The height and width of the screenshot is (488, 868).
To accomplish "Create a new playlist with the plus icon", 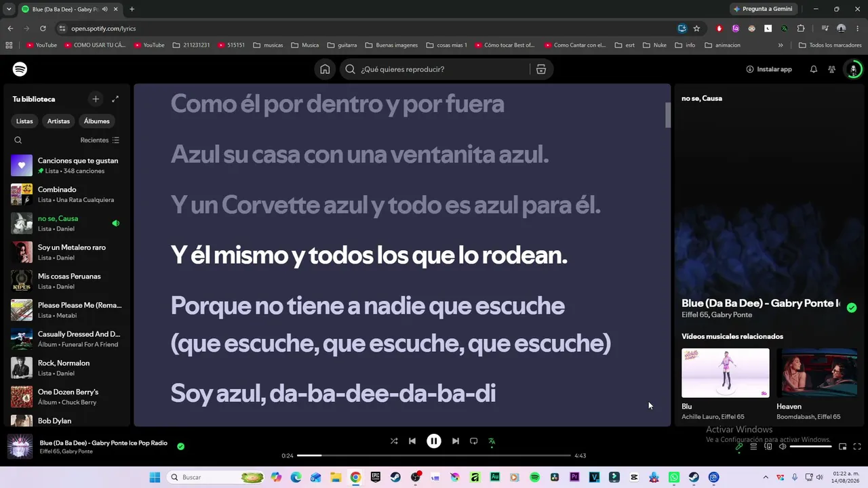I will point(96,99).
